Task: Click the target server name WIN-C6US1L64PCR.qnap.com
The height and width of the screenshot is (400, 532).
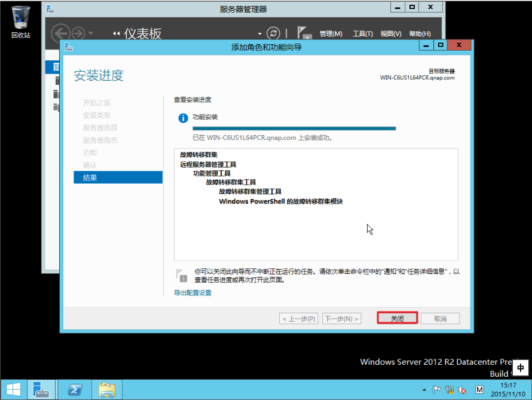Action: point(417,78)
